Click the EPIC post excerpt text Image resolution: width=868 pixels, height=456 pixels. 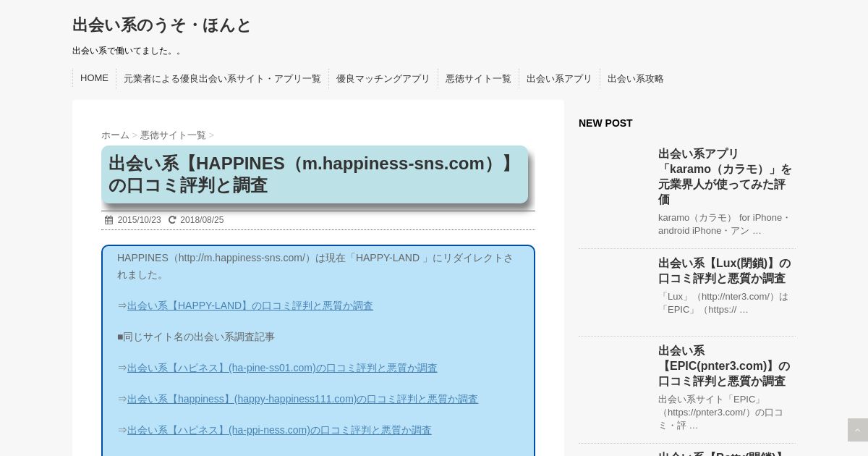point(720,413)
